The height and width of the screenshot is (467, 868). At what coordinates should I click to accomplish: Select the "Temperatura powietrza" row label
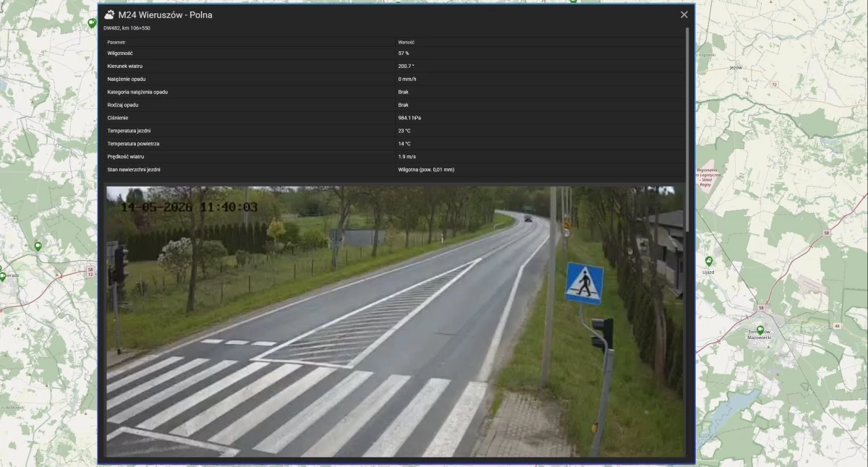coord(133,144)
